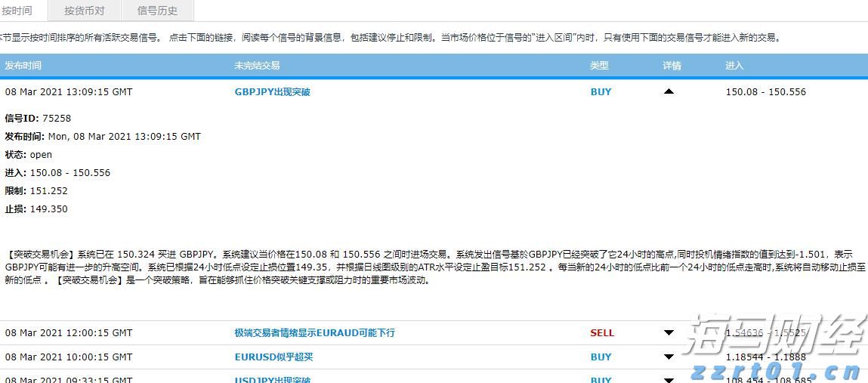Image resolution: width=868 pixels, height=383 pixels.
Task: Click the SELL type label for EURAUD
Action: point(602,332)
